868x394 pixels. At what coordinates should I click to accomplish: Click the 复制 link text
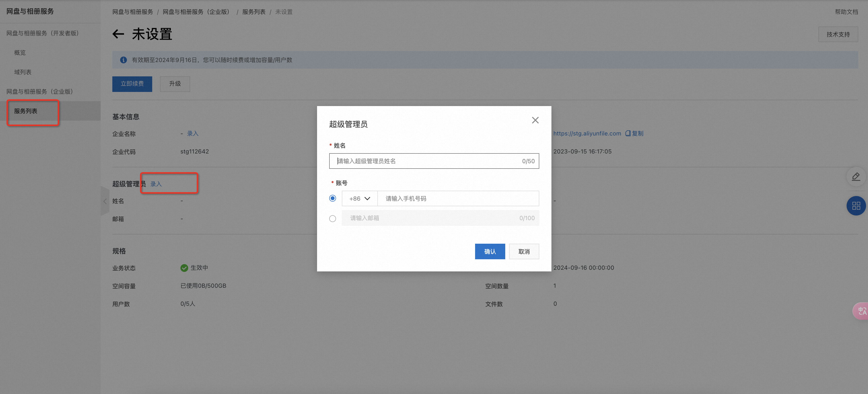pos(638,134)
